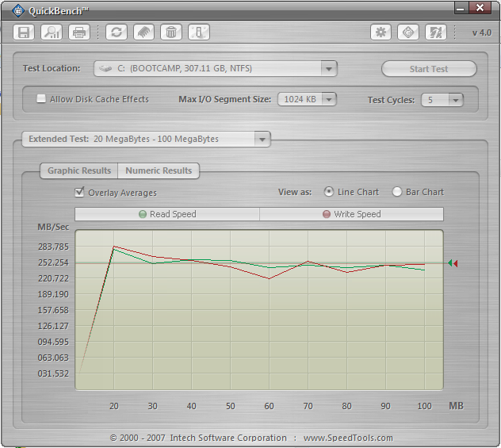The image size is (501, 448).
Task: Click the printer icon in toolbar
Action: tap(79, 33)
